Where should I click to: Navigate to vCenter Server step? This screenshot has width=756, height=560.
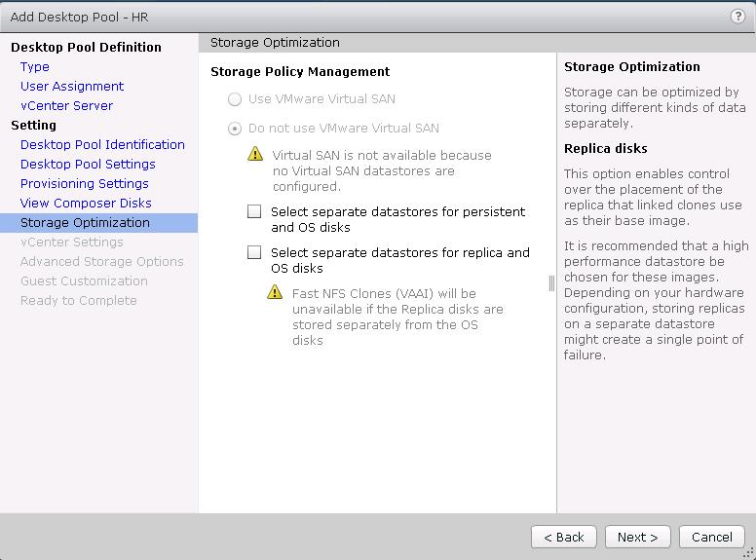click(x=66, y=106)
